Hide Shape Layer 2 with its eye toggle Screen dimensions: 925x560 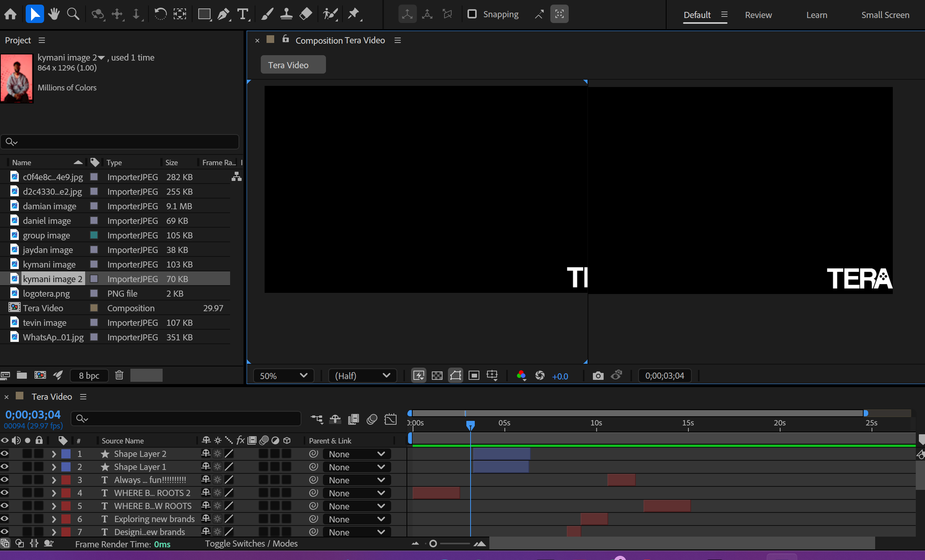[4, 454]
